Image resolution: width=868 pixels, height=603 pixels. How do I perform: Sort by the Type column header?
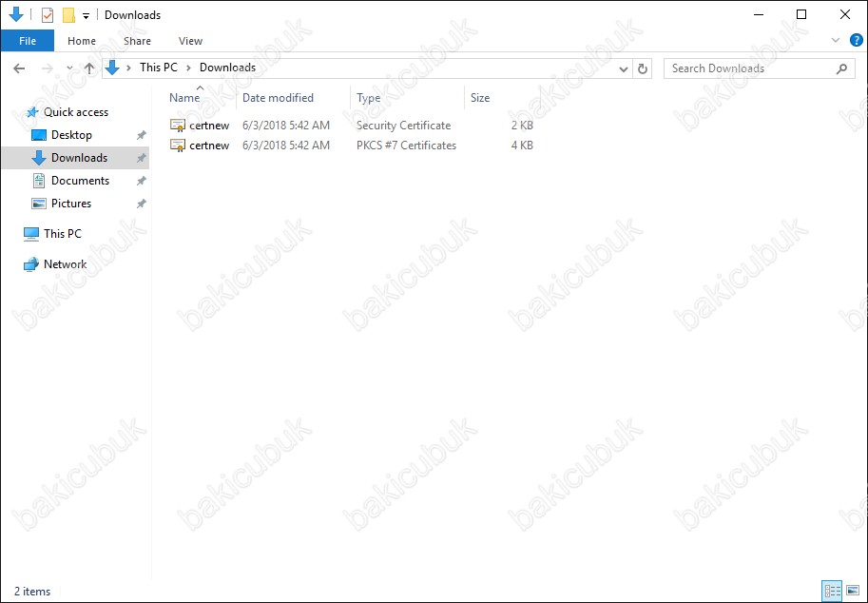(368, 98)
